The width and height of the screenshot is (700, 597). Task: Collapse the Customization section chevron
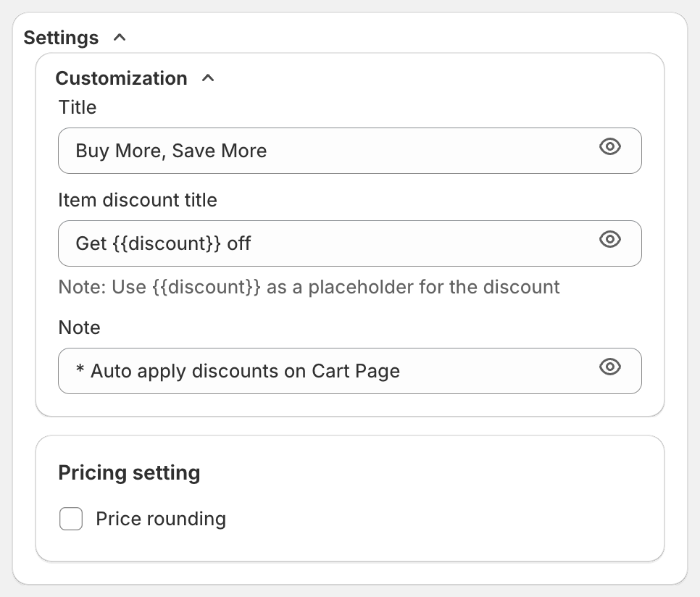tap(208, 78)
